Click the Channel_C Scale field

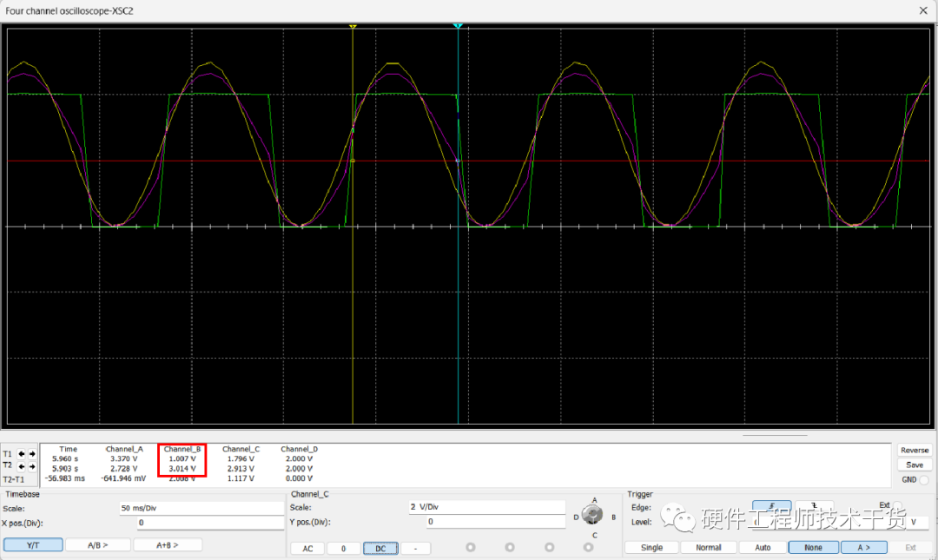click(487, 507)
